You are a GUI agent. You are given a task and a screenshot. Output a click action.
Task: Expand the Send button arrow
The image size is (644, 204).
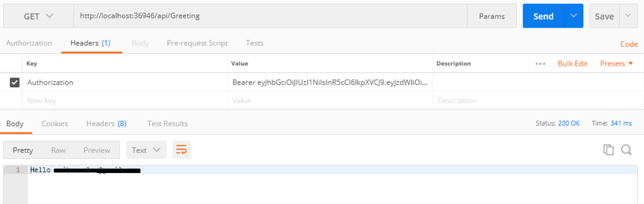(574, 16)
